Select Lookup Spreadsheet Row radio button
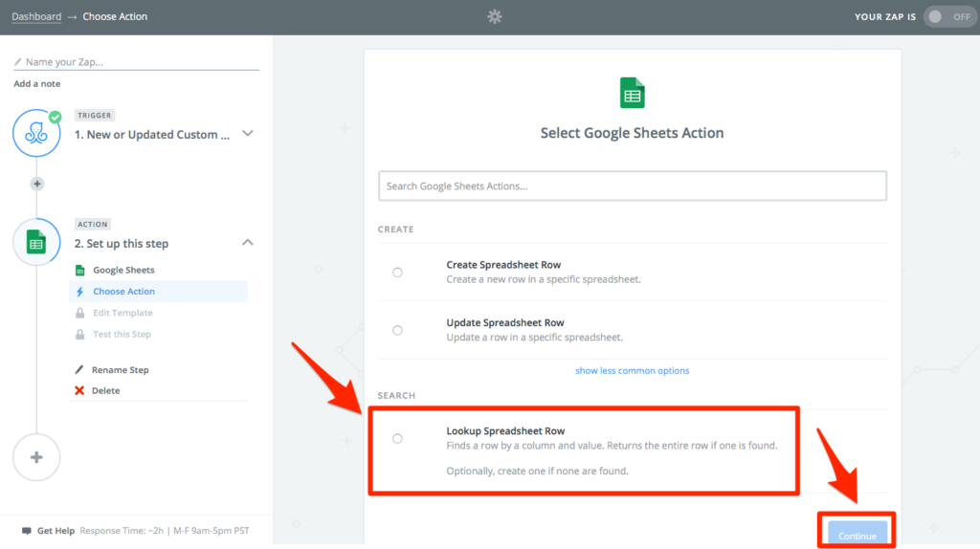 tap(397, 438)
